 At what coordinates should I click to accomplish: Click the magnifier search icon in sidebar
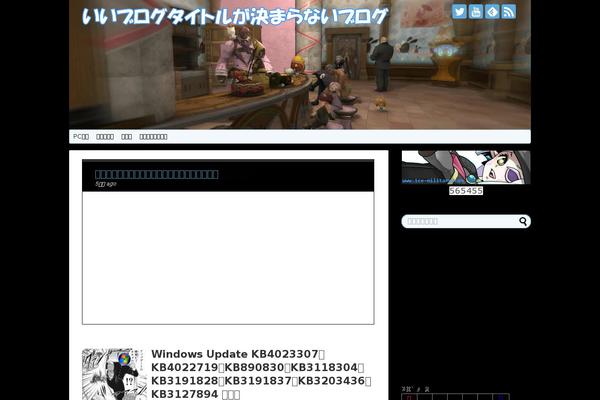point(523,221)
